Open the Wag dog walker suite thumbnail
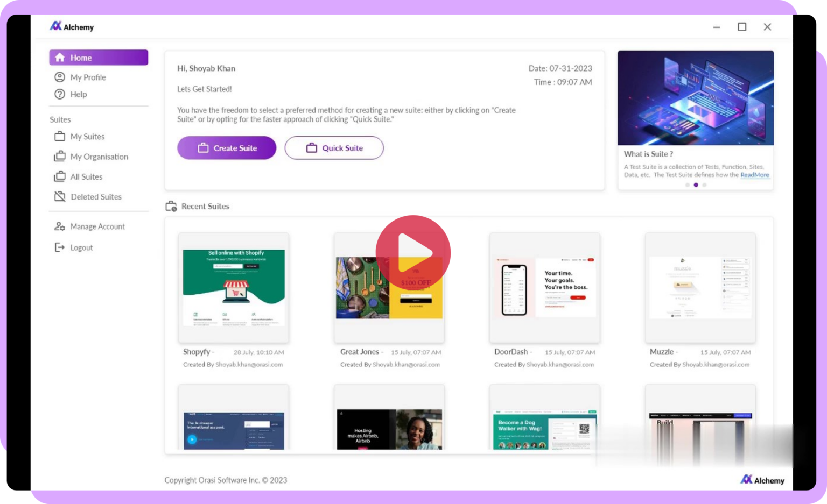Viewport: 827px width, 504px height. pyautogui.click(x=545, y=417)
